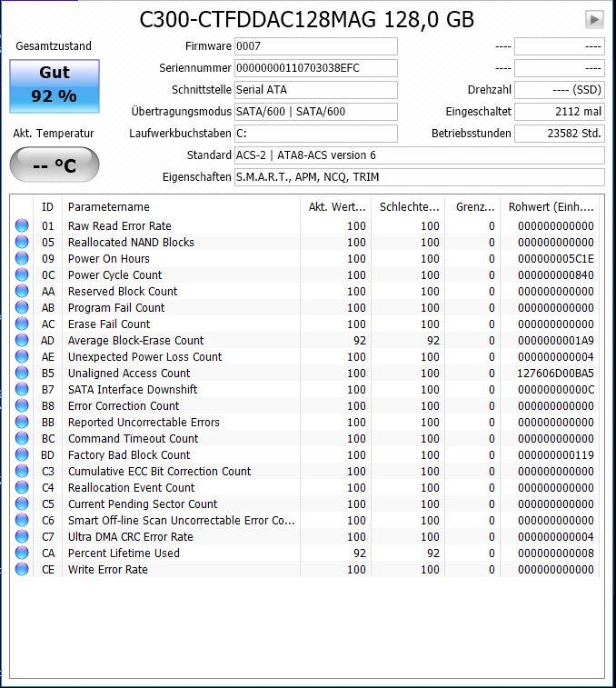Viewport: 616px width, 688px height.
Task: Click raw value 000000000840
Action: click(555, 274)
